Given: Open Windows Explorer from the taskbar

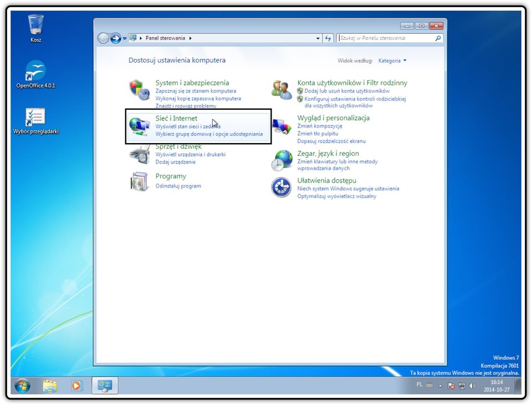Looking at the screenshot, I should [x=50, y=386].
